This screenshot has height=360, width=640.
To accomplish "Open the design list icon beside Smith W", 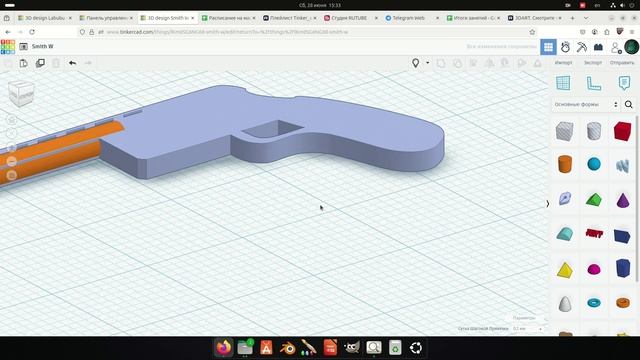I will (23, 47).
